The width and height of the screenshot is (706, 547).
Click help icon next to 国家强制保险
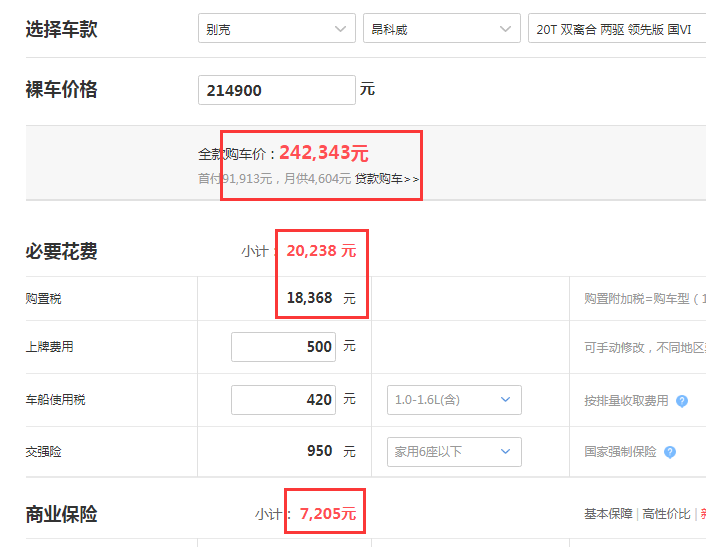(x=670, y=452)
